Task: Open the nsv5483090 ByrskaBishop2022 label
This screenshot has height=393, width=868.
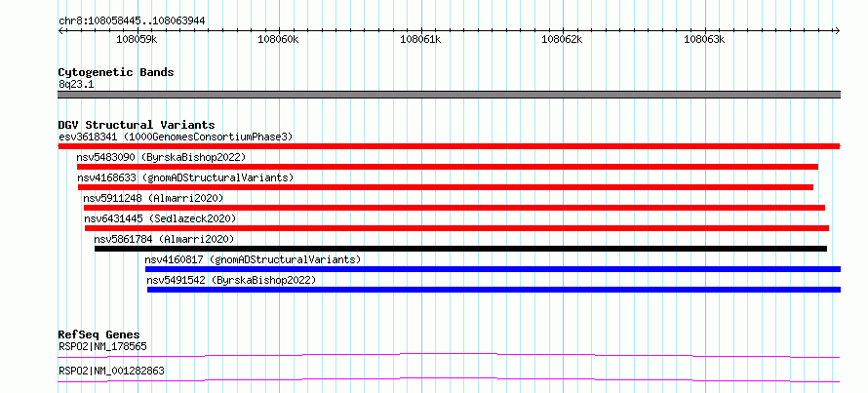Action: [x=161, y=157]
